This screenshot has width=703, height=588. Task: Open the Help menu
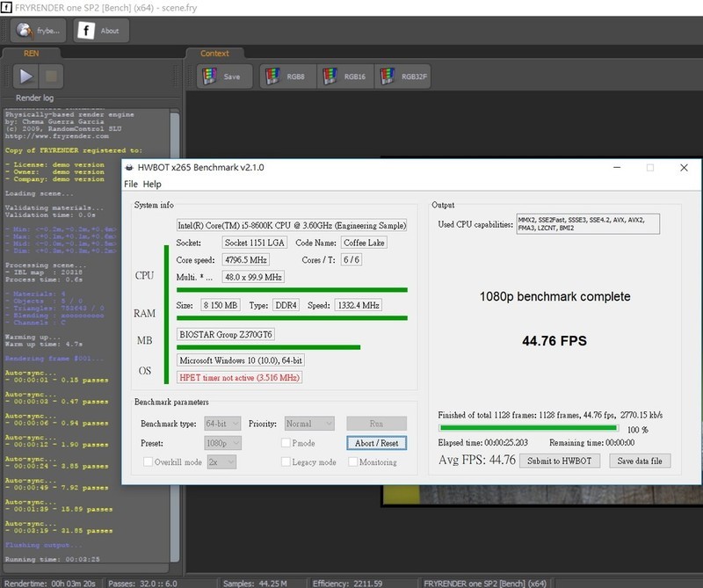coord(152,184)
